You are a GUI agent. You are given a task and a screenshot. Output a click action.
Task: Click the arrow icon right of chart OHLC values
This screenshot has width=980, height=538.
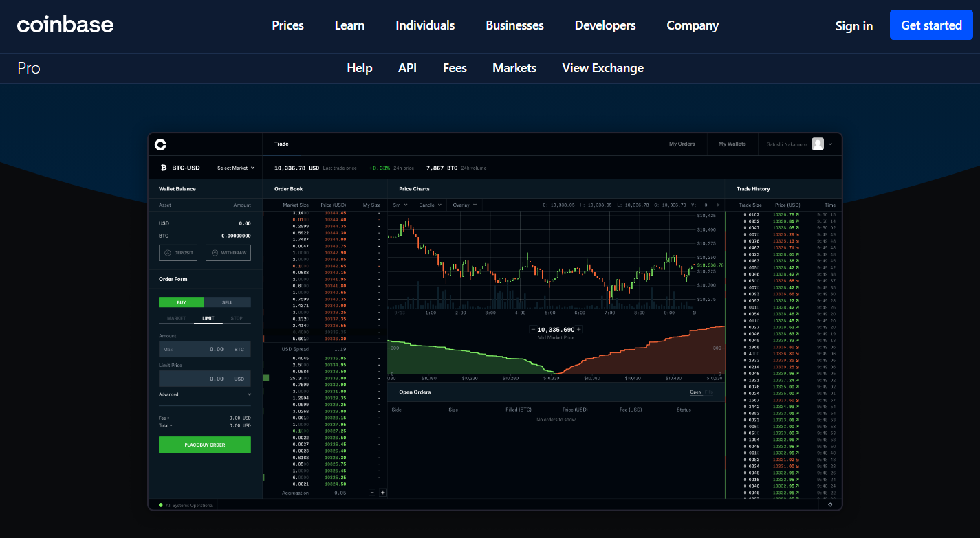718,205
